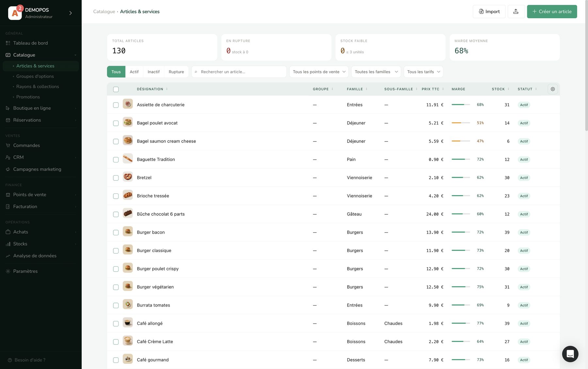The width and height of the screenshot is (588, 369).
Task: Click the Achats bag icon
Action: click(8, 232)
